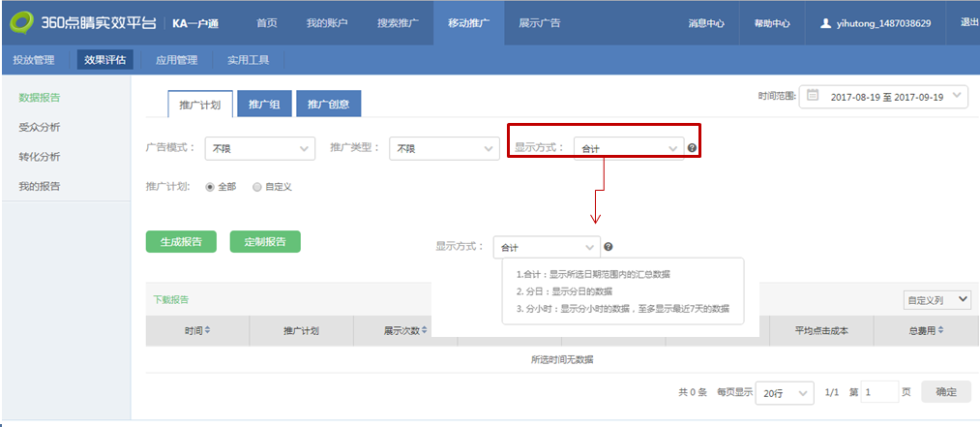Click the 生成报告 button
The height and width of the screenshot is (427, 980).
(x=181, y=242)
